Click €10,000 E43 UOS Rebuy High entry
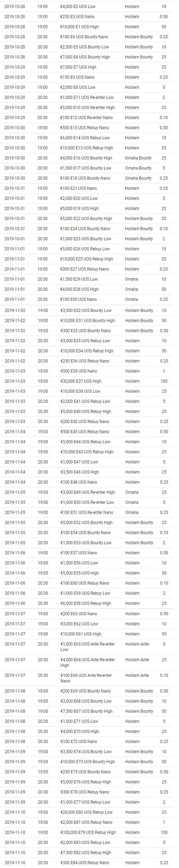The width and height of the screenshot is (179, 868). (x=87, y=452)
